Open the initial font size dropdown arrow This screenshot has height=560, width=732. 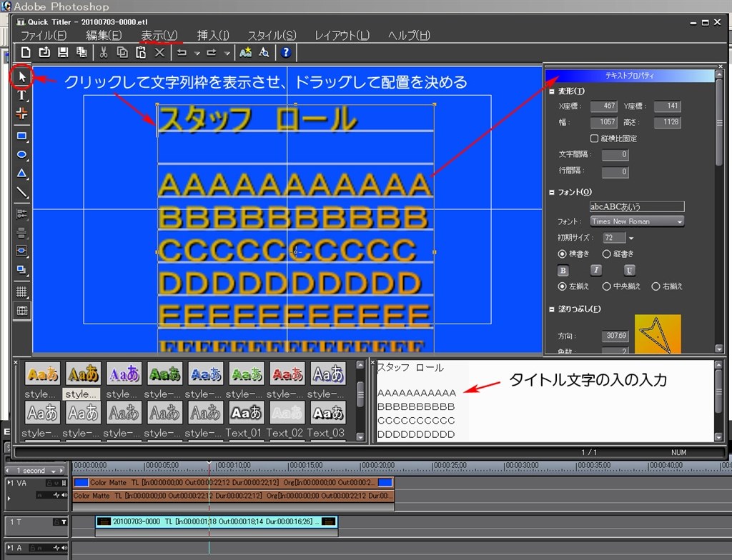(x=631, y=238)
